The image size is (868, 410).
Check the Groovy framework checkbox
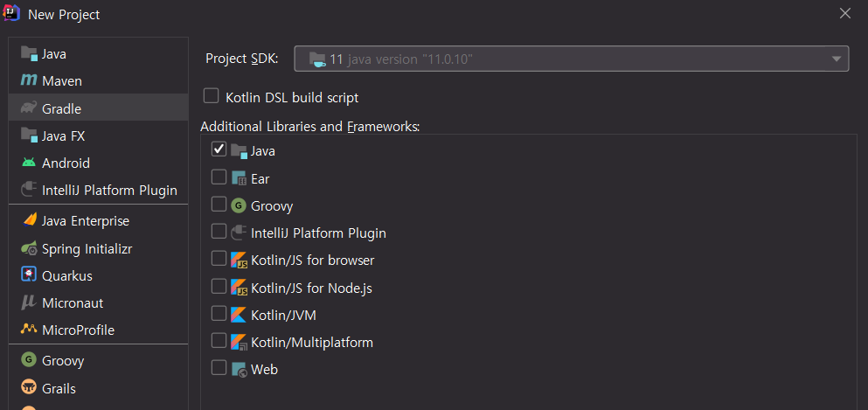pos(219,205)
